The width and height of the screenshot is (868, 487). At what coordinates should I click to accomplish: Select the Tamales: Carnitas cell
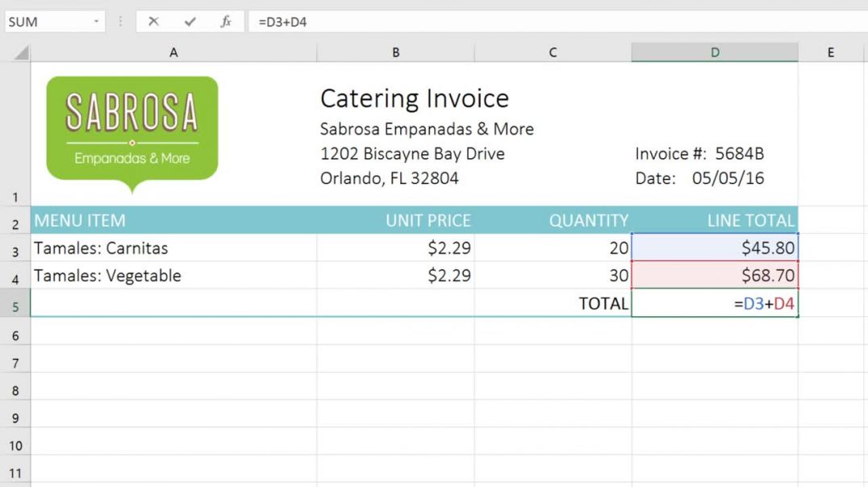click(173, 248)
